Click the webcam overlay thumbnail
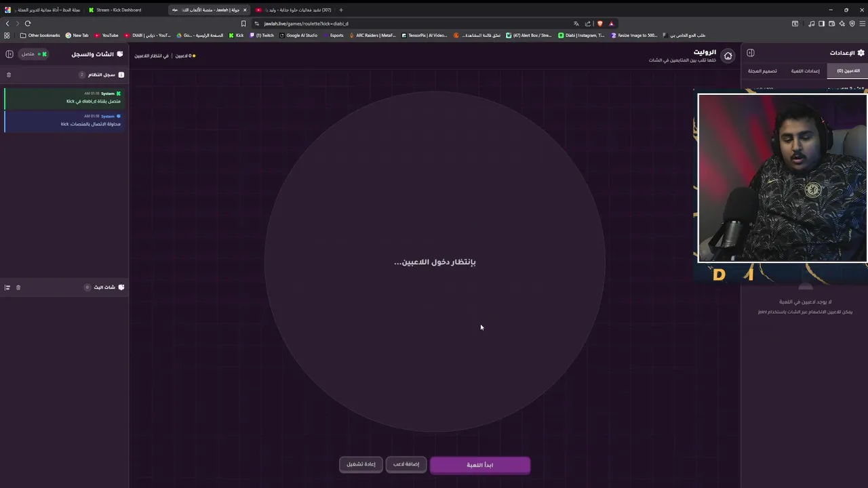 [x=783, y=178]
